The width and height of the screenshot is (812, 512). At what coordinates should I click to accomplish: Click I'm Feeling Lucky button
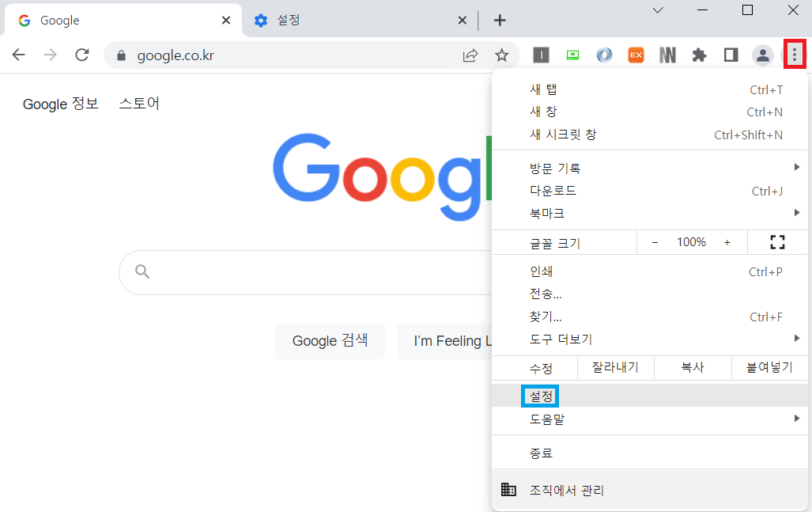[444, 341]
